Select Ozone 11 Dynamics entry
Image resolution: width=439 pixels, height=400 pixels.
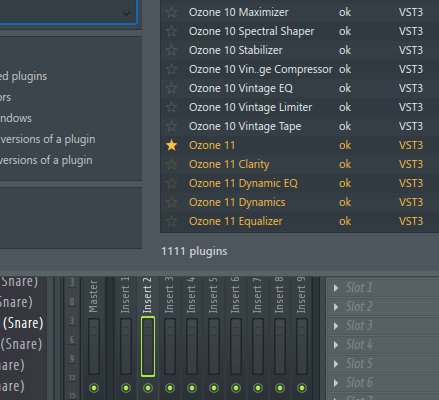click(x=237, y=202)
